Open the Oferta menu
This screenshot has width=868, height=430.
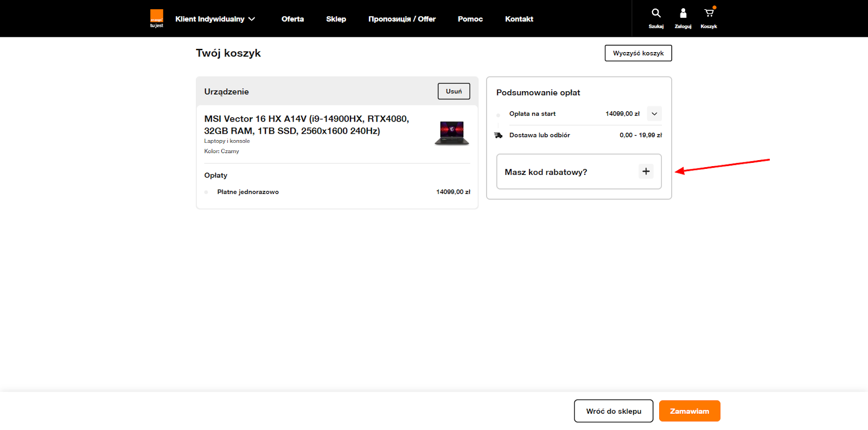click(x=292, y=19)
